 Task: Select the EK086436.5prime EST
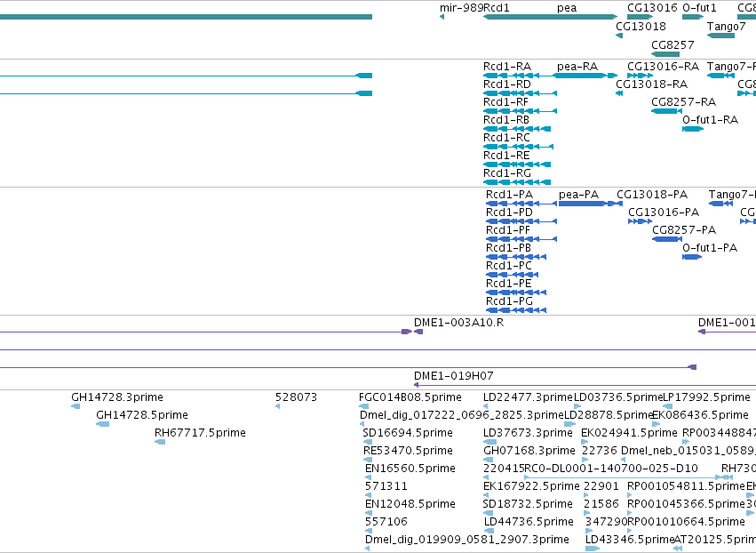pyautogui.click(x=656, y=424)
